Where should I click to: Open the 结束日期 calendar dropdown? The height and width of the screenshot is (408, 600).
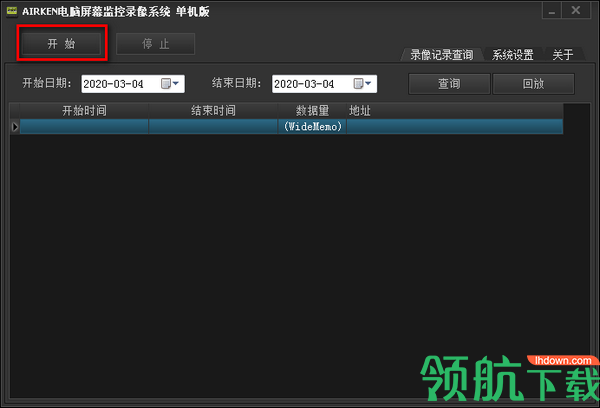point(362,83)
